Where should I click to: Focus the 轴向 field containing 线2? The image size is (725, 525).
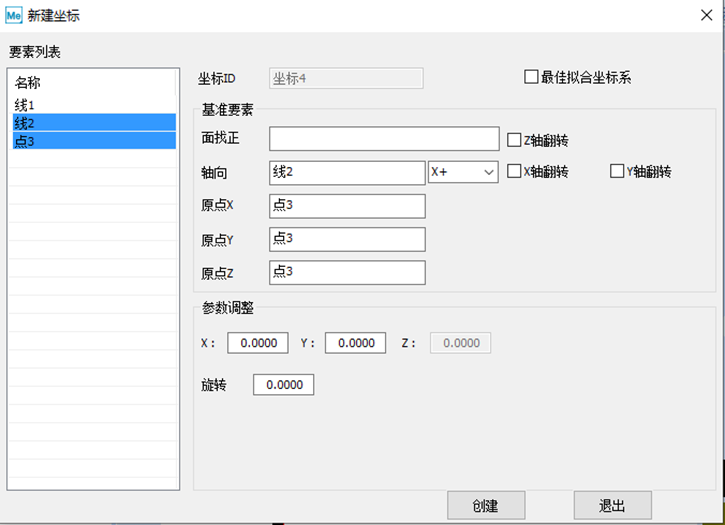pos(347,172)
